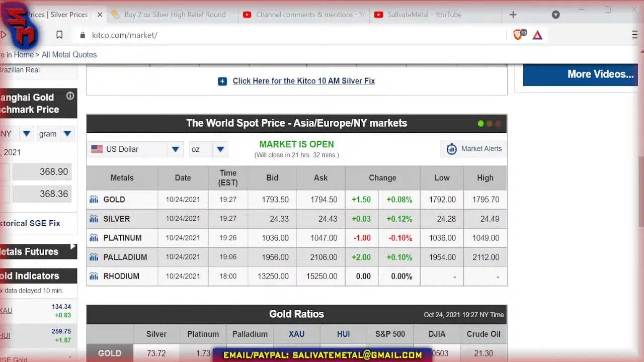Click the silver ask price 24.43
The height and width of the screenshot is (362, 644).
(328, 219)
